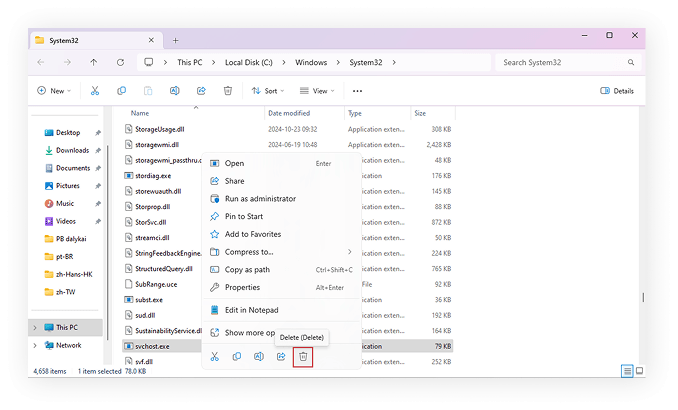This screenshot has width=678, height=410.
Task: Click the Search System32 field
Action: (x=565, y=62)
